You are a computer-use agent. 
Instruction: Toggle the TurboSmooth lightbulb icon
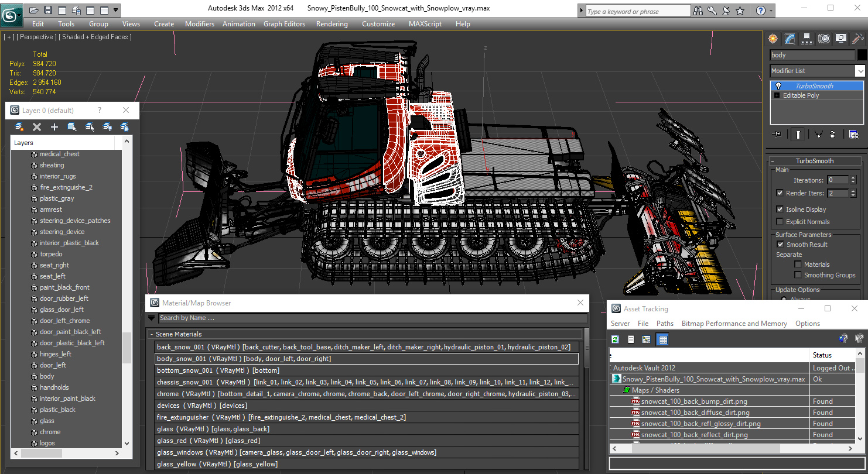(x=778, y=86)
